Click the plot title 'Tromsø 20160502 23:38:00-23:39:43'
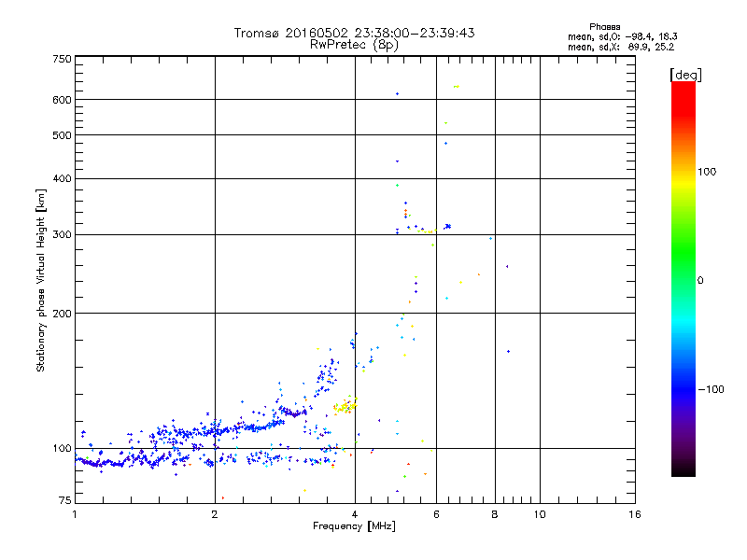The height and width of the screenshot is (560, 747). (354, 33)
